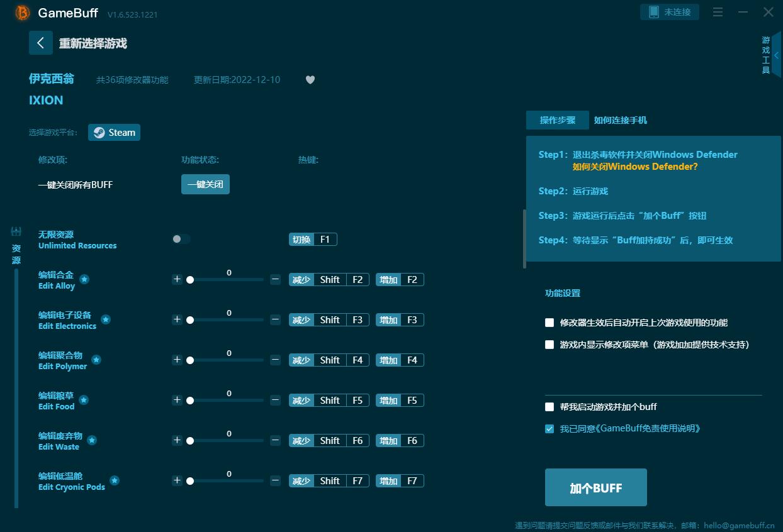This screenshot has width=783, height=532.
Task: Toggle Unlimited Resources switch
Action: [x=181, y=239]
